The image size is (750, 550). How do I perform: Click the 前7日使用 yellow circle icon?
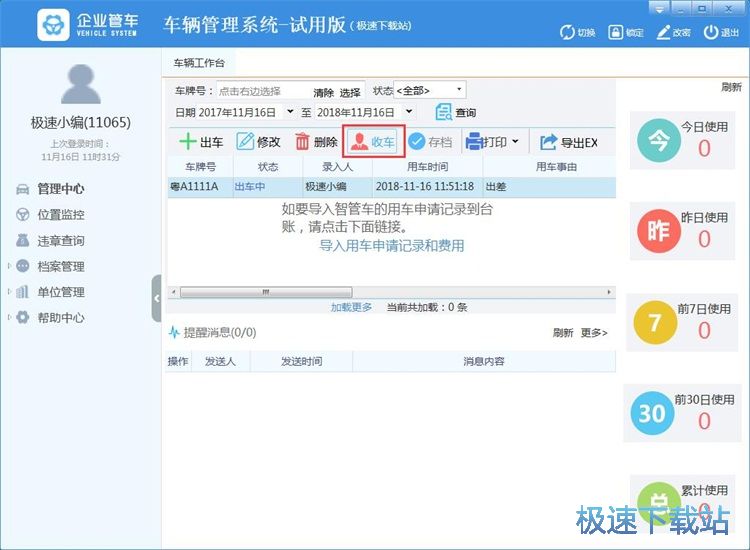coord(655,322)
